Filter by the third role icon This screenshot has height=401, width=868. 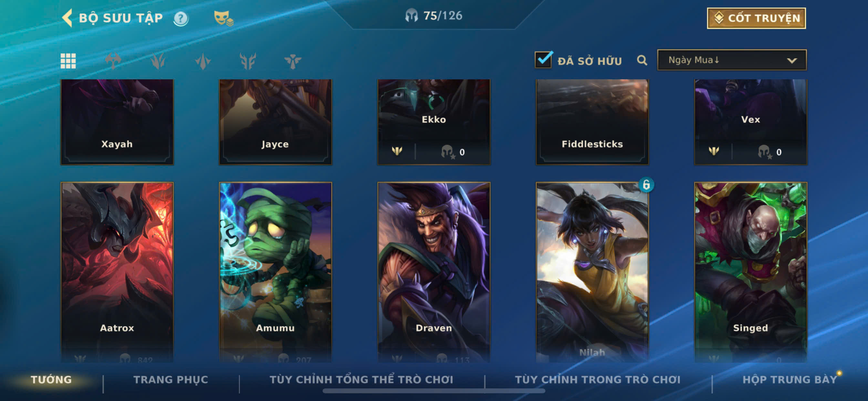click(203, 61)
